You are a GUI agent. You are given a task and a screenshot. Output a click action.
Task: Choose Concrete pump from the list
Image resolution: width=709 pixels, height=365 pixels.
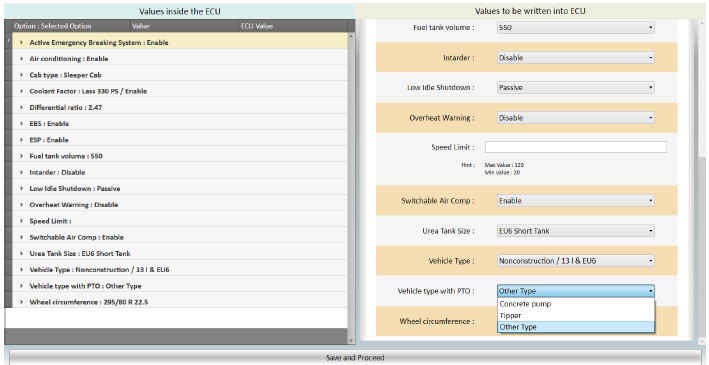pyautogui.click(x=576, y=304)
